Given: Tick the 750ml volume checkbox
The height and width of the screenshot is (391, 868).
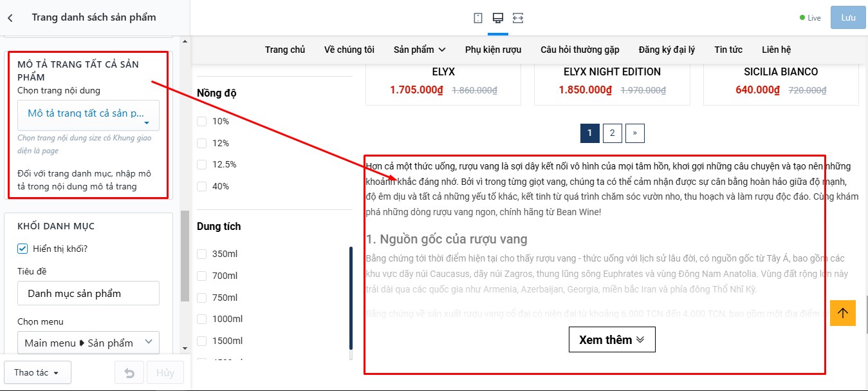Looking at the screenshot, I should (202, 298).
